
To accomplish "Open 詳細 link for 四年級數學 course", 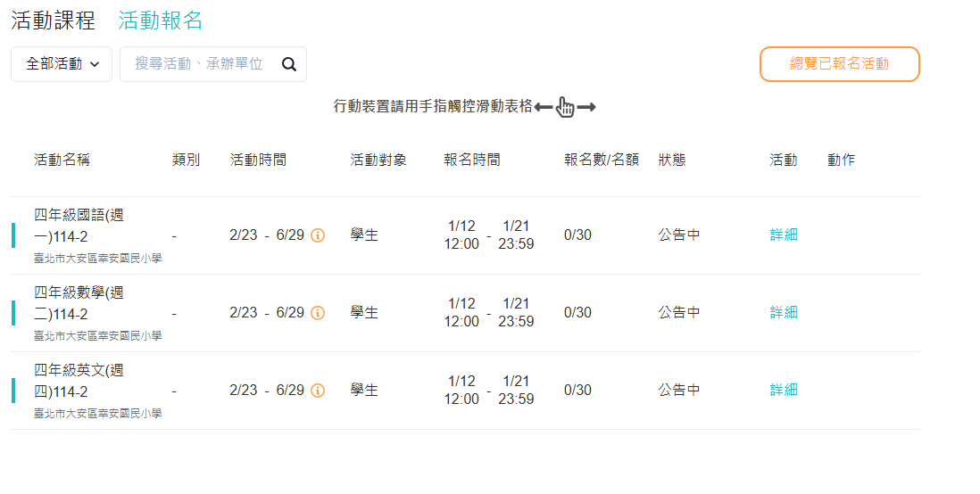I will 784,313.
